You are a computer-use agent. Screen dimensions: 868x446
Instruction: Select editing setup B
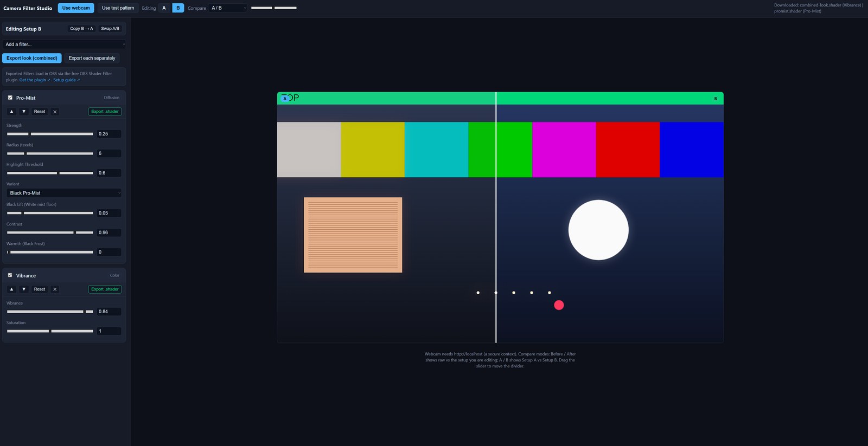tap(178, 8)
